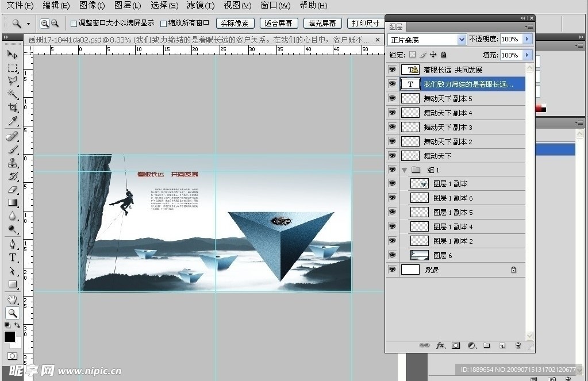Select the Clone Stamp tool
The width and height of the screenshot is (588, 381).
point(13,163)
